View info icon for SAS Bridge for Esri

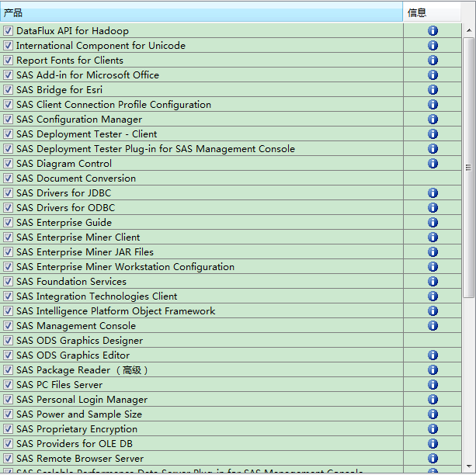point(433,89)
